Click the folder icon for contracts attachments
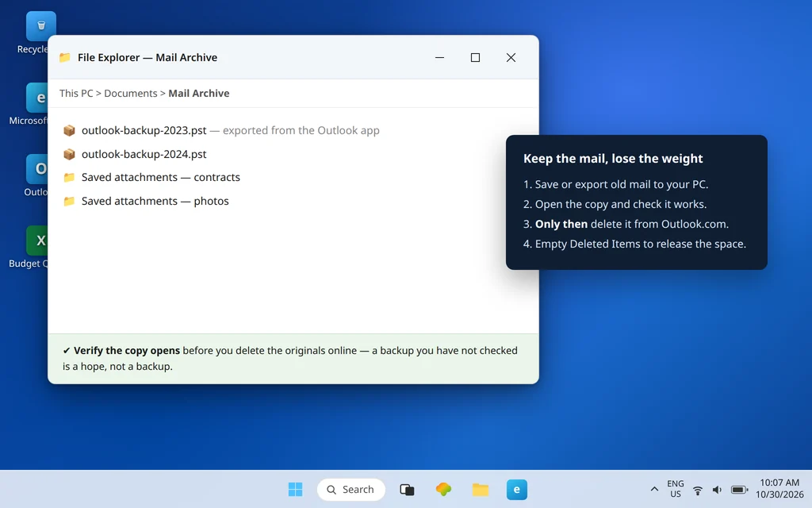This screenshot has width=812, height=508. click(69, 177)
